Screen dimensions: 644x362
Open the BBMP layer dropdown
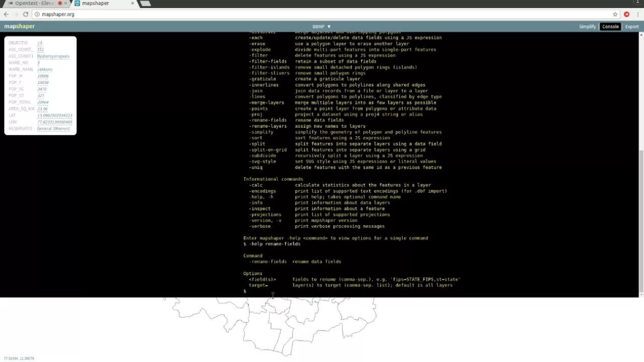(x=321, y=27)
